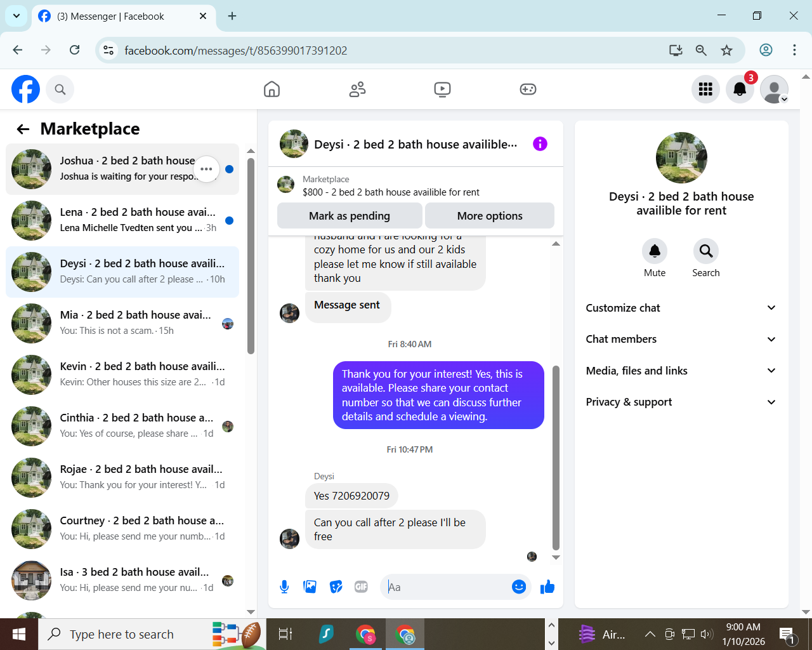Open the Facebook home logo
Image resolution: width=812 pixels, height=650 pixels.
pos(25,90)
